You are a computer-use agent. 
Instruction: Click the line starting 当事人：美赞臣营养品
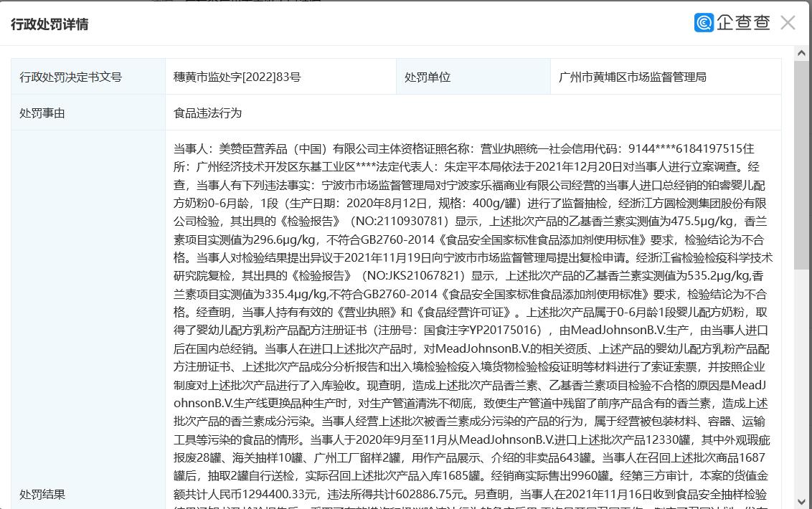[x=463, y=148]
